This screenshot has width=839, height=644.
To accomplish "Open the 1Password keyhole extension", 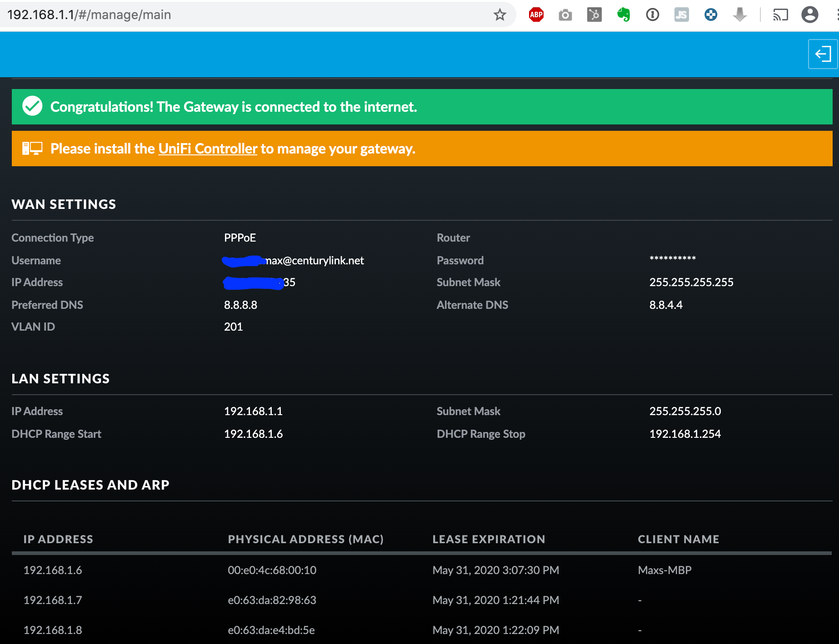I will click(652, 15).
